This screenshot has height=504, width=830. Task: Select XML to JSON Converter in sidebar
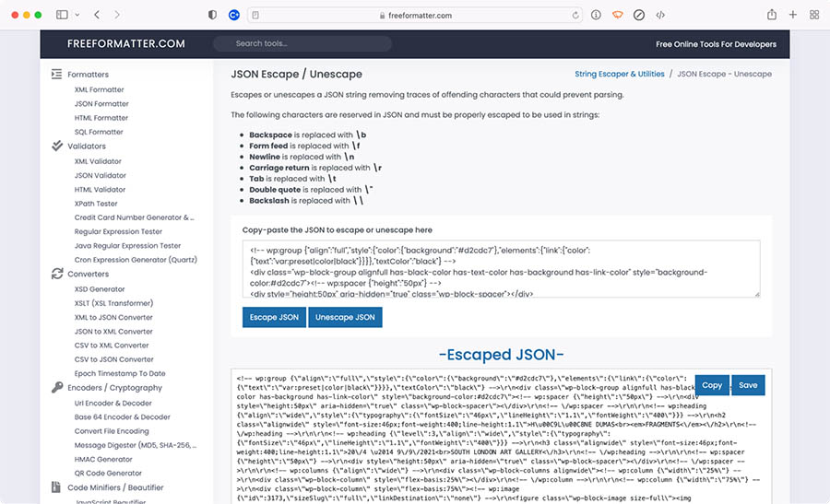[x=113, y=317]
